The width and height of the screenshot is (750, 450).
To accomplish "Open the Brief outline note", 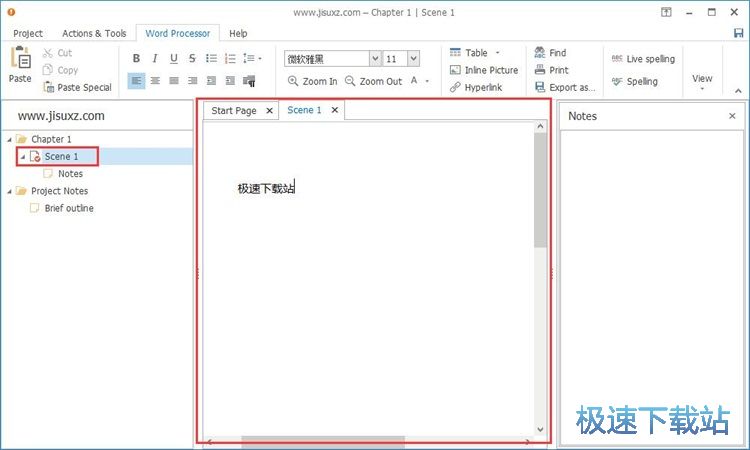I will coord(69,208).
